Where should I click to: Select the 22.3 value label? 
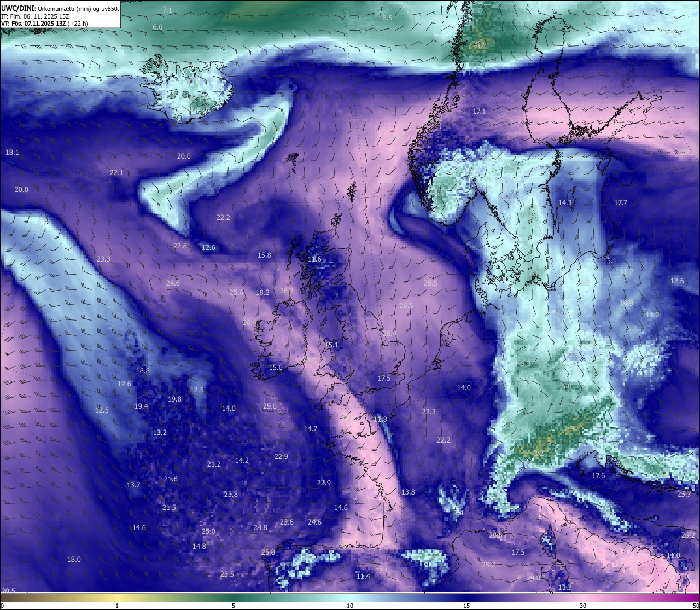(x=429, y=412)
